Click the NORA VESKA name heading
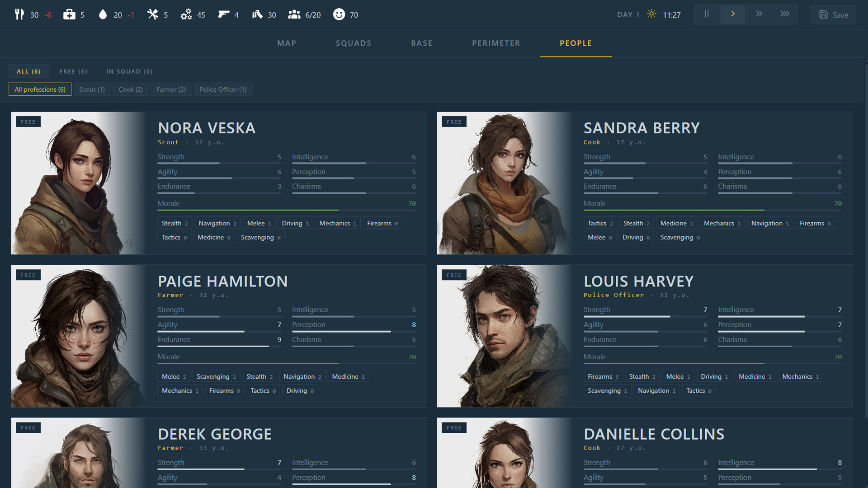This screenshot has height=488, width=868. 207,128
